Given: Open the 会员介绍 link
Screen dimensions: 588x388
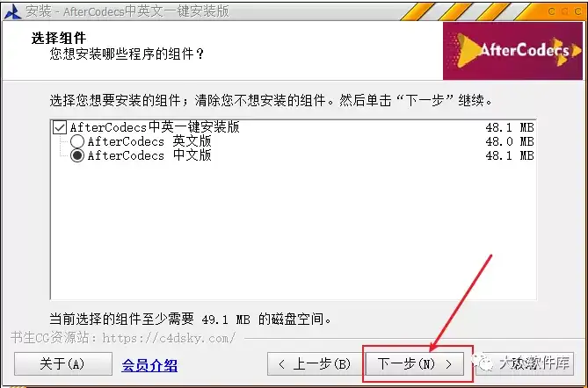Looking at the screenshot, I should [x=149, y=365].
